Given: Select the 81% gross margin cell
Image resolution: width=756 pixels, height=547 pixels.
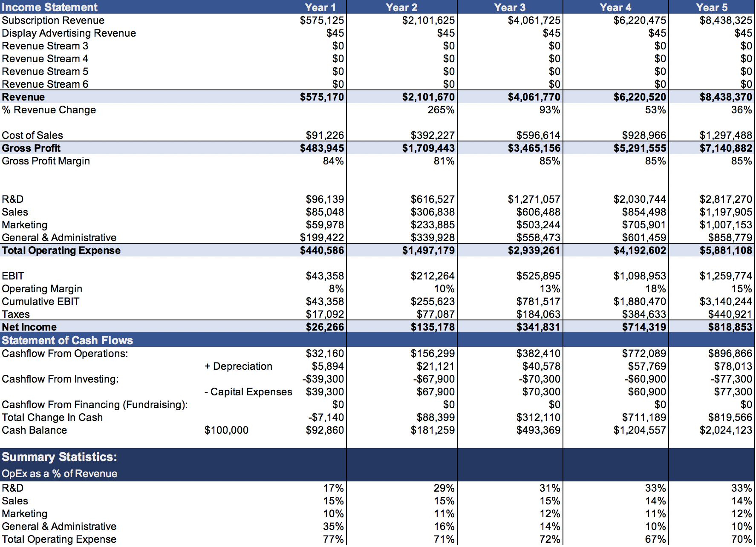Looking at the screenshot, I should [444, 161].
